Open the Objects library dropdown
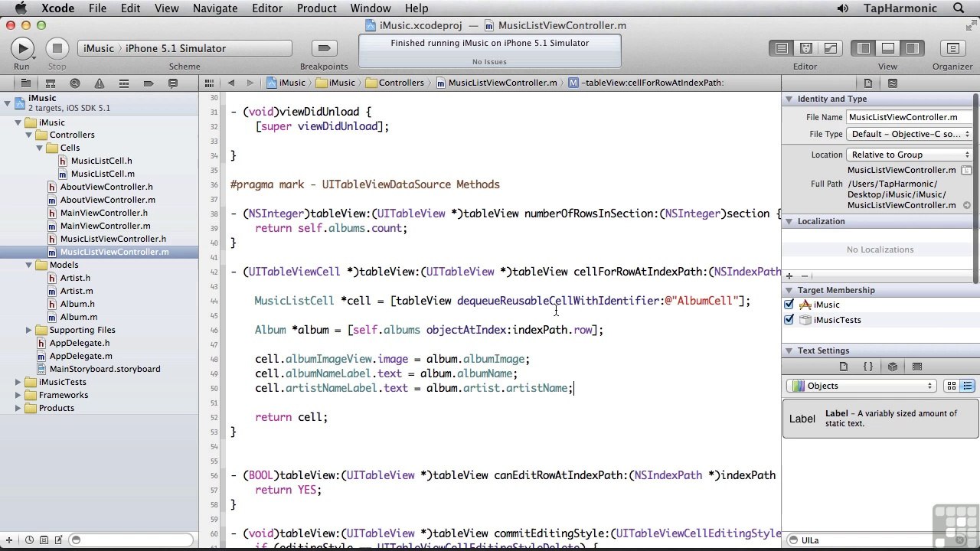This screenshot has width=980, height=551. [x=861, y=386]
